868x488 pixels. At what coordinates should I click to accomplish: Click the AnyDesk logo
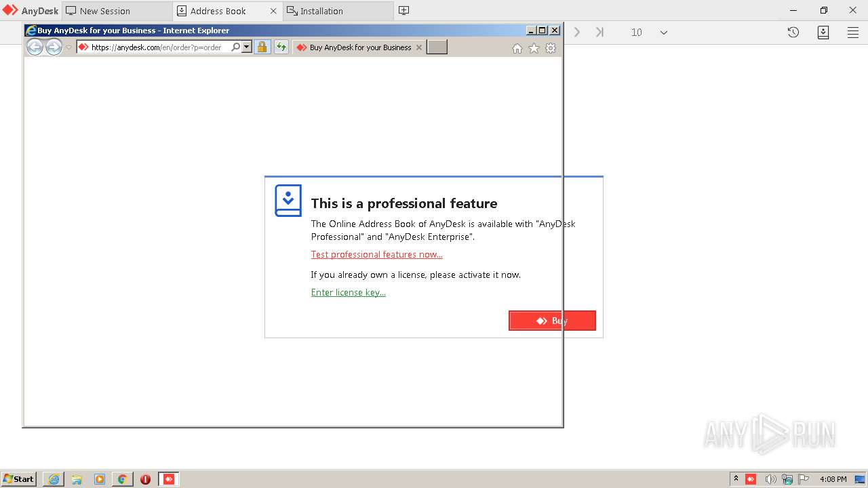[x=31, y=11]
